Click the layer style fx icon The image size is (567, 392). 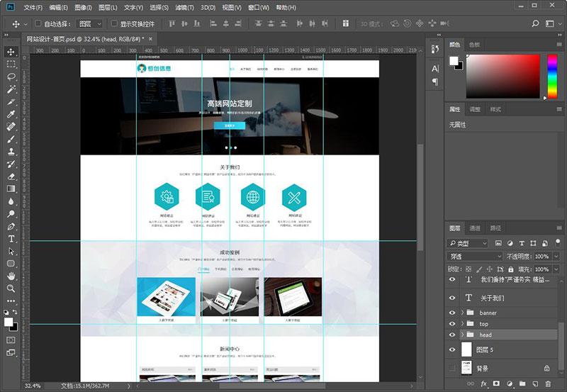(483, 383)
